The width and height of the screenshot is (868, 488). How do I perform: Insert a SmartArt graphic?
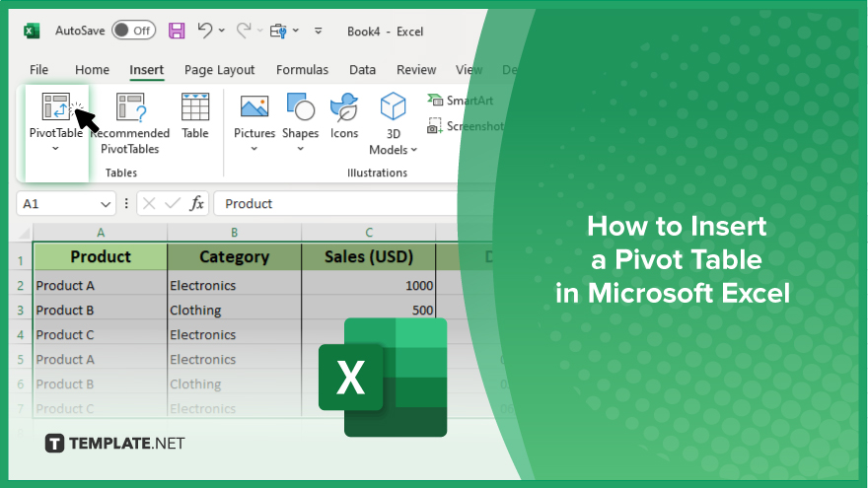click(x=460, y=101)
